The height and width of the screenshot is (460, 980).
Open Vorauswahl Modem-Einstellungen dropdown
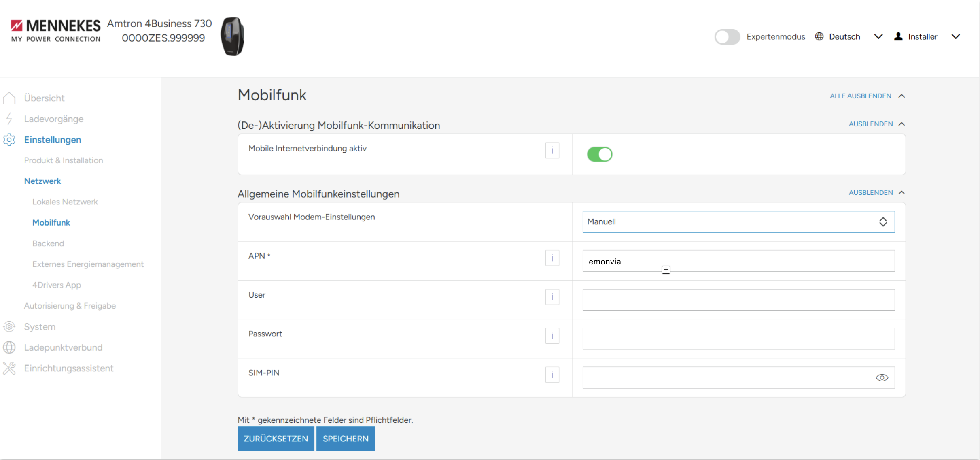click(x=738, y=221)
